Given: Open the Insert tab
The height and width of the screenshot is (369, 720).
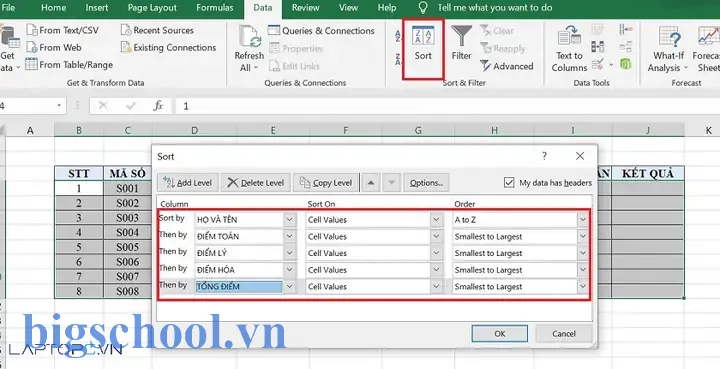Looking at the screenshot, I should (96, 8).
